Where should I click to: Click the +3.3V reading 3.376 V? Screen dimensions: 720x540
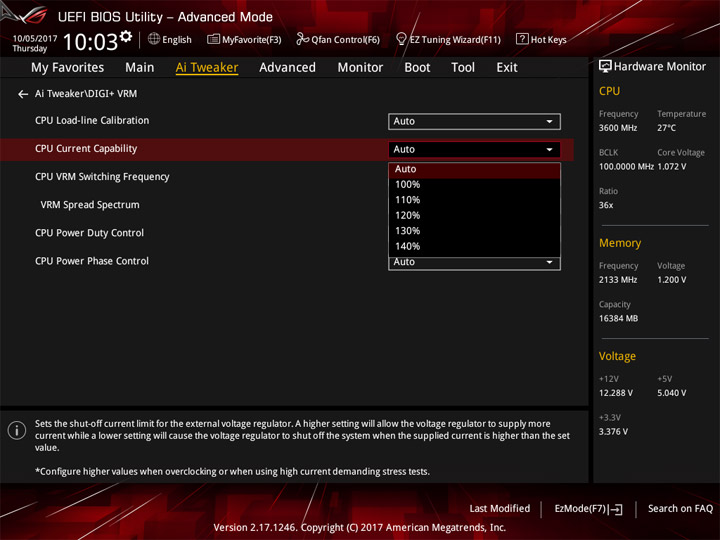click(x=613, y=431)
